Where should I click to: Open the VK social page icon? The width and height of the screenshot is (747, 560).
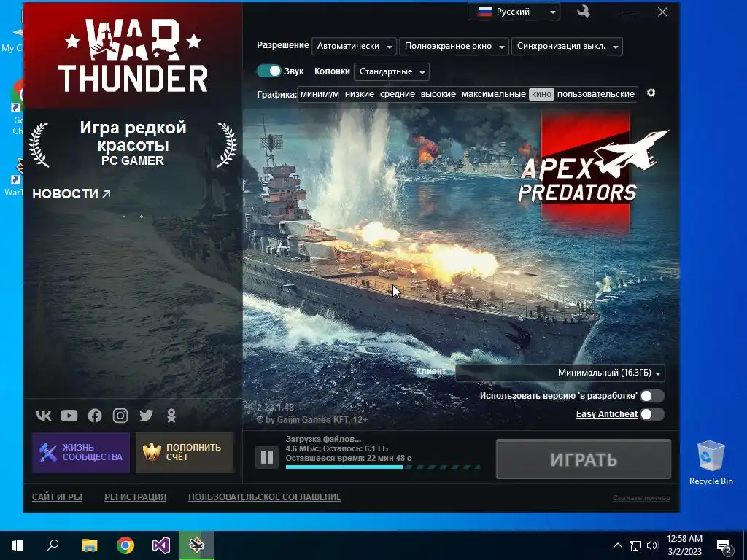tap(44, 416)
